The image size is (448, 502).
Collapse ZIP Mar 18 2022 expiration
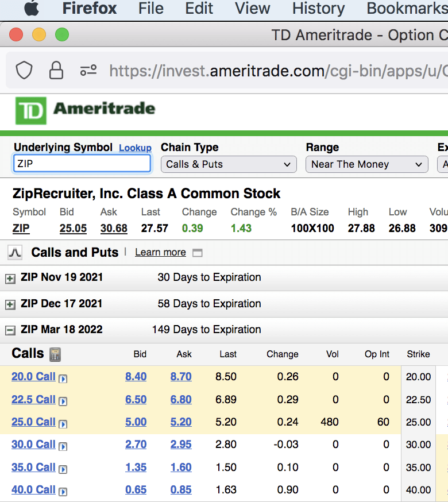[10, 330]
